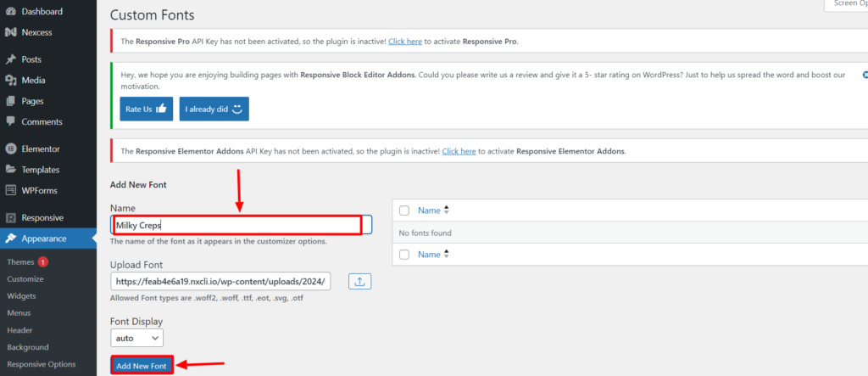Click the Appearance paintbrush icon
Viewport: 868px width, 376px height.
click(10, 239)
